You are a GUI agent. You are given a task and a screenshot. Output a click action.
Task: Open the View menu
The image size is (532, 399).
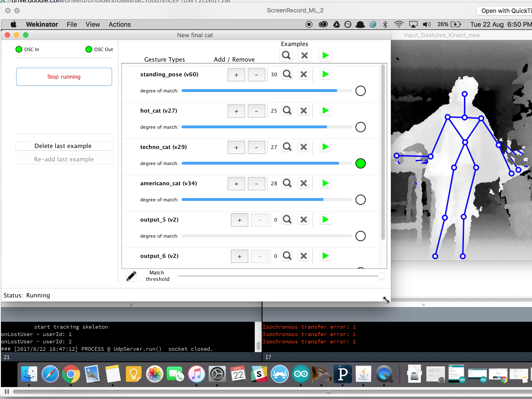click(x=93, y=25)
